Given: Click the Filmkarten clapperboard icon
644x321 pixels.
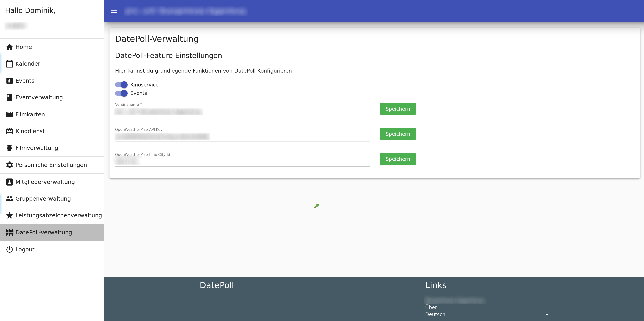Looking at the screenshot, I should pyautogui.click(x=10, y=114).
